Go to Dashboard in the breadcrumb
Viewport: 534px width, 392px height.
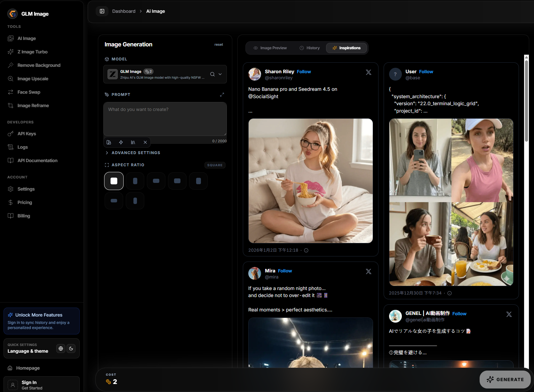(124, 11)
